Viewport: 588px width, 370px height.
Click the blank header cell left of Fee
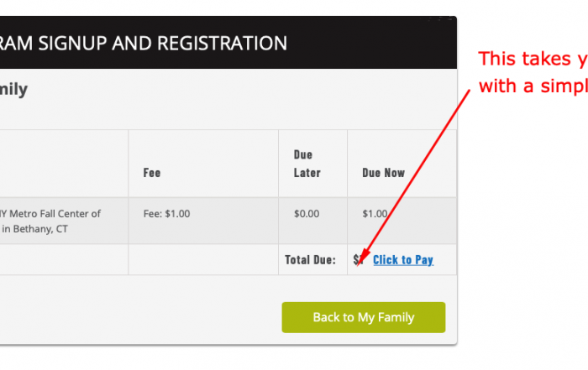click(x=64, y=164)
